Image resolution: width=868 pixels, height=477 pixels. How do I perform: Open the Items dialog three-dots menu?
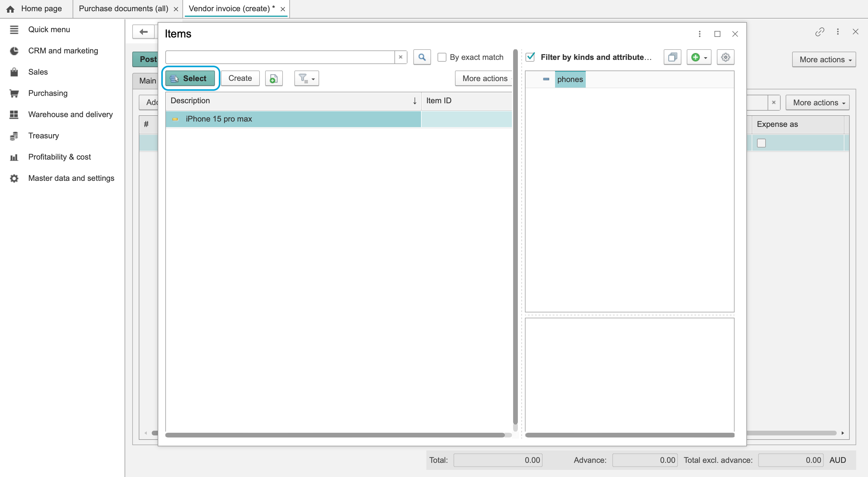coord(699,34)
